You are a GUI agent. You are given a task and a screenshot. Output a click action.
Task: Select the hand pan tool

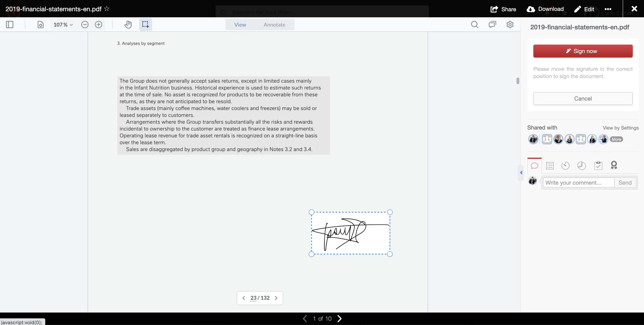pos(128,24)
